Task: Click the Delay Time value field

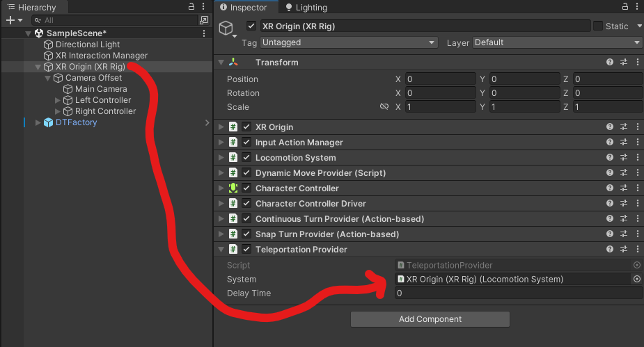Action: (x=518, y=293)
